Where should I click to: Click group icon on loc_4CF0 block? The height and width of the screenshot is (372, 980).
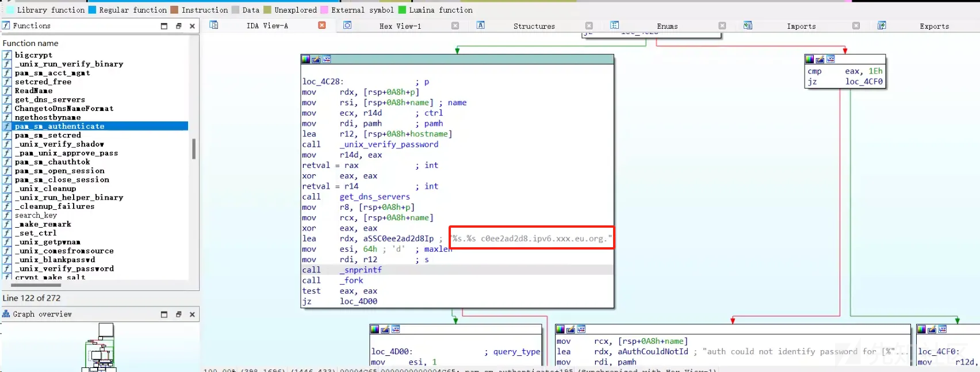(x=943, y=329)
